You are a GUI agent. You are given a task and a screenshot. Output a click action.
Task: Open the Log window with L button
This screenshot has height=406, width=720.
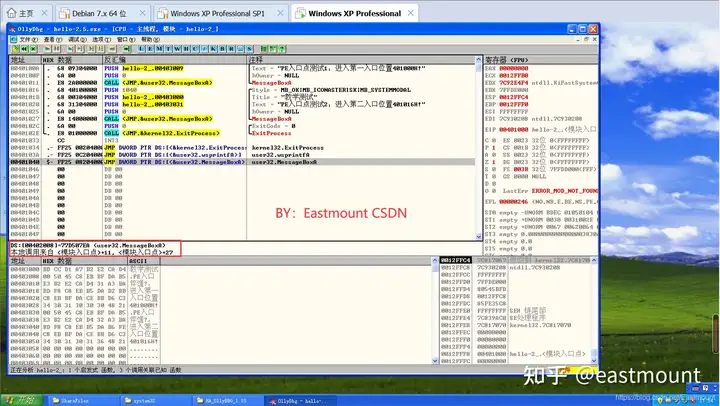(x=142, y=49)
